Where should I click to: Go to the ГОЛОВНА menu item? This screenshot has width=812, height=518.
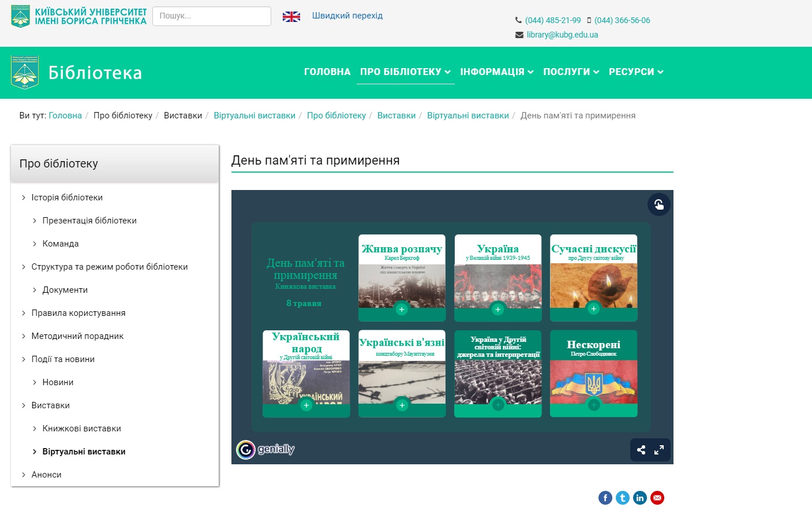[327, 72]
